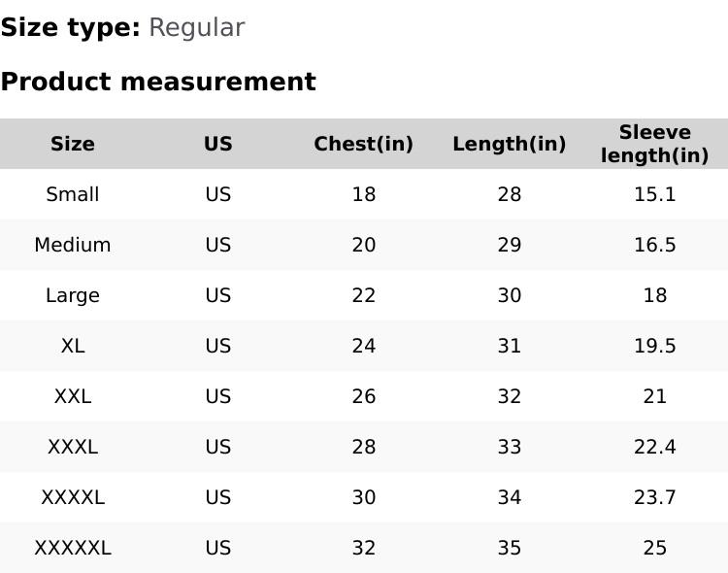The width and height of the screenshot is (728, 573).
Task: Click the Chest(in) column header
Action: (363, 144)
